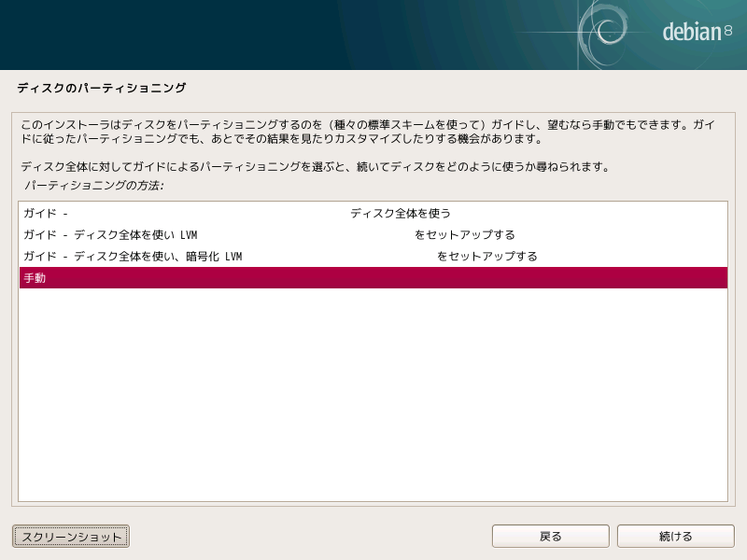
Task: Choose the 暗号化 LVM partitioning method
Action: tap(187, 255)
